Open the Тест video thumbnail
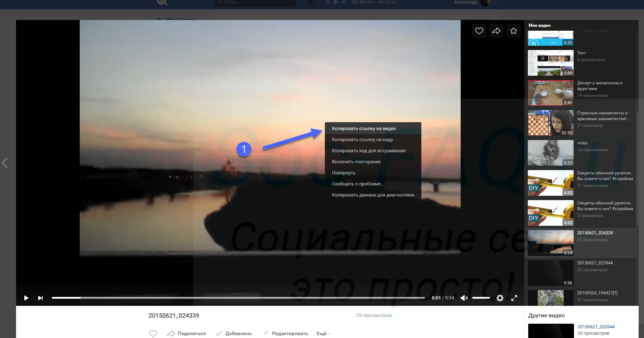 (x=550, y=63)
